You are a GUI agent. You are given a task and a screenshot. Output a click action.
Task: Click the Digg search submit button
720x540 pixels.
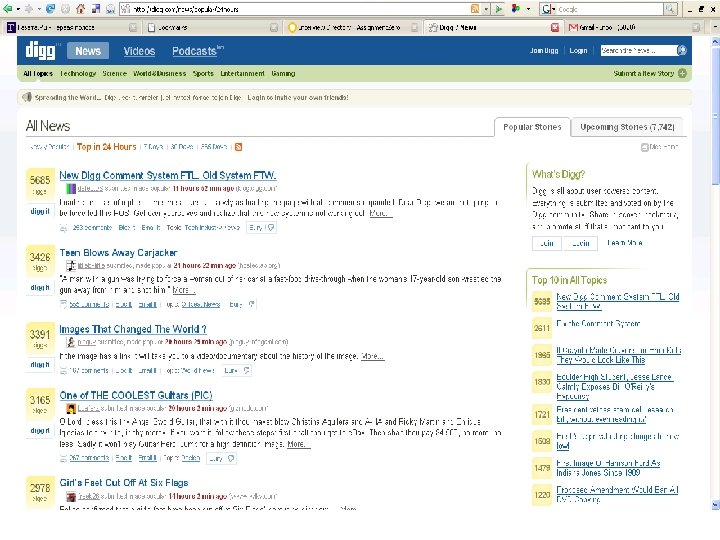point(682,51)
